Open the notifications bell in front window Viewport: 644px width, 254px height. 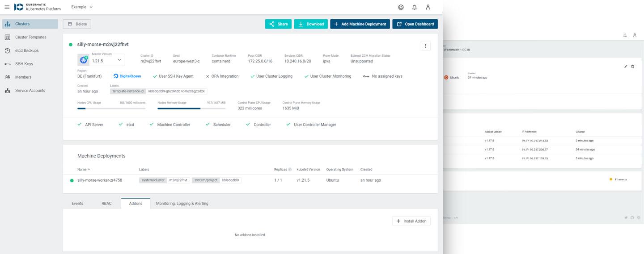415,7
